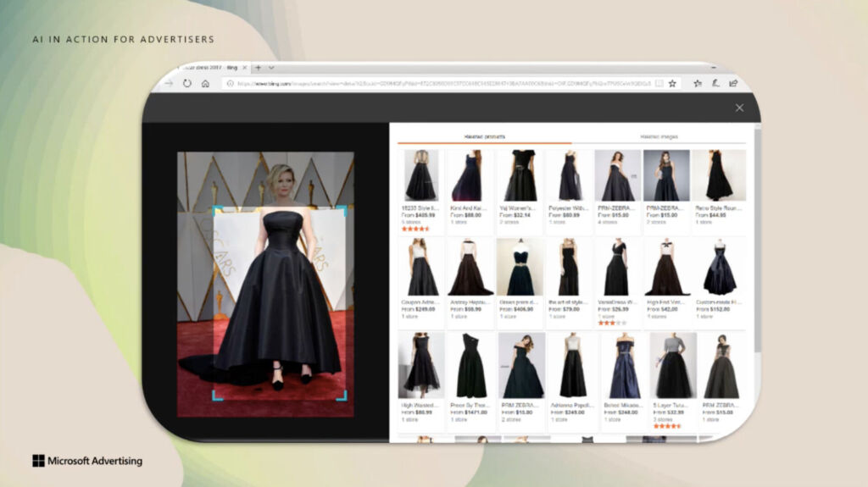The image size is (868, 487).
Task: Open the '5 Layer Tutu...' product title
Action: pos(671,406)
